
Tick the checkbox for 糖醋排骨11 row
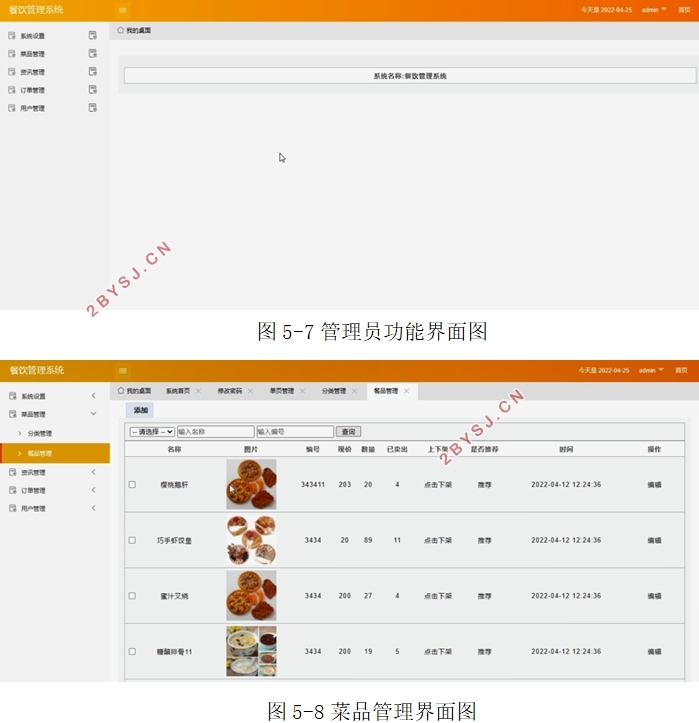click(x=132, y=652)
